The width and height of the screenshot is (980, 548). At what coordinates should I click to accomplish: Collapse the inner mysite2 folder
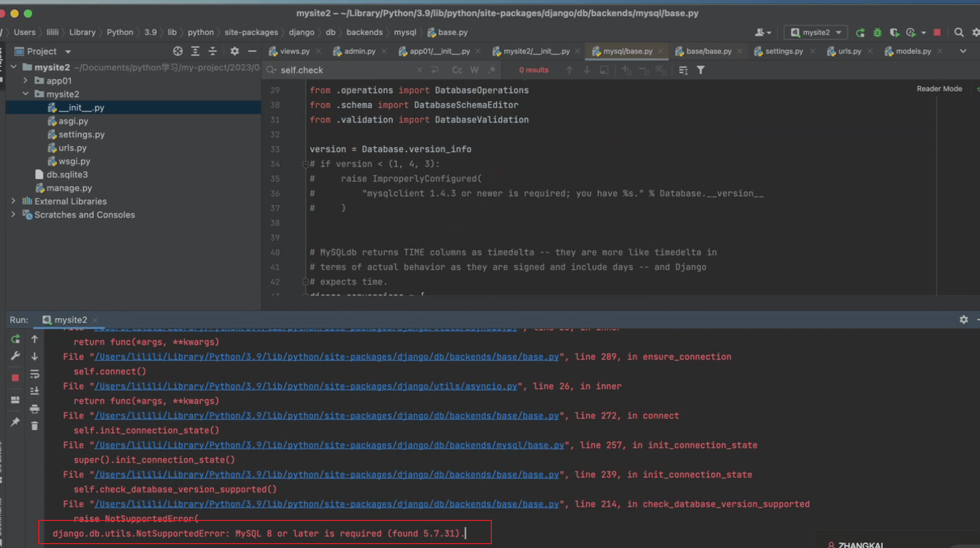25,93
